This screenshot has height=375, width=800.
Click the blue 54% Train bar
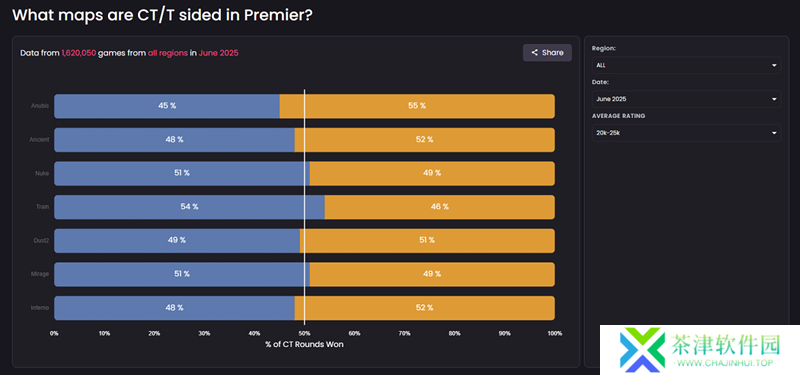189,207
